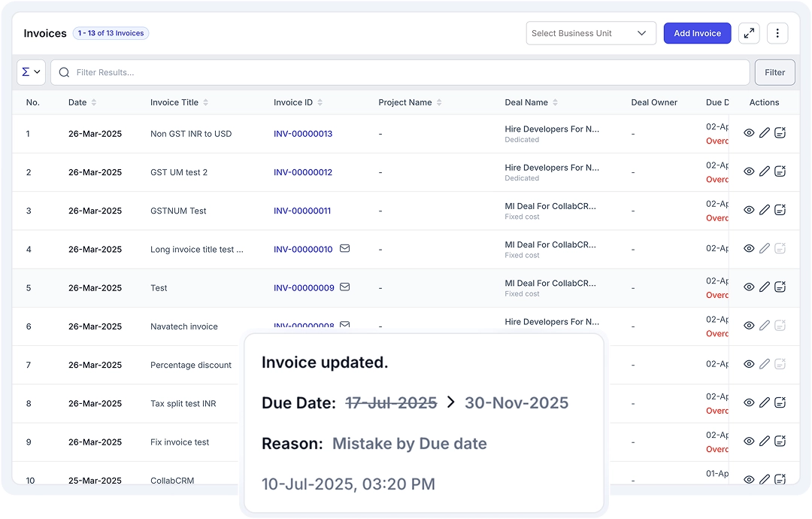Viewport: 812px width, 519px height.
Task: Open the Select Business Unit dropdown
Action: (590, 33)
